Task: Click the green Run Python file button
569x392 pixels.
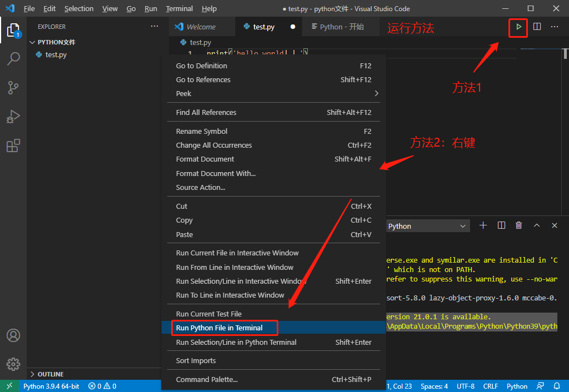Action: pos(517,28)
